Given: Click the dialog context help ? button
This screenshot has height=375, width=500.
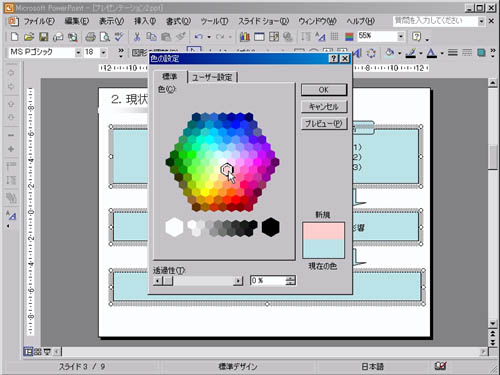Looking at the screenshot, I should pyautogui.click(x=333, y=59).
